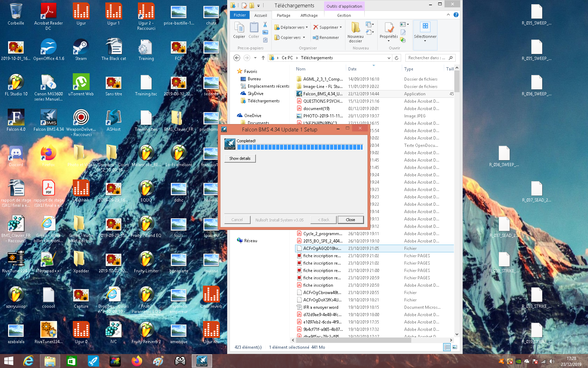This screenshot has width=588, height=368.
Task: Open the Partage ribbon tab
Action: click(x=283, y=15)
